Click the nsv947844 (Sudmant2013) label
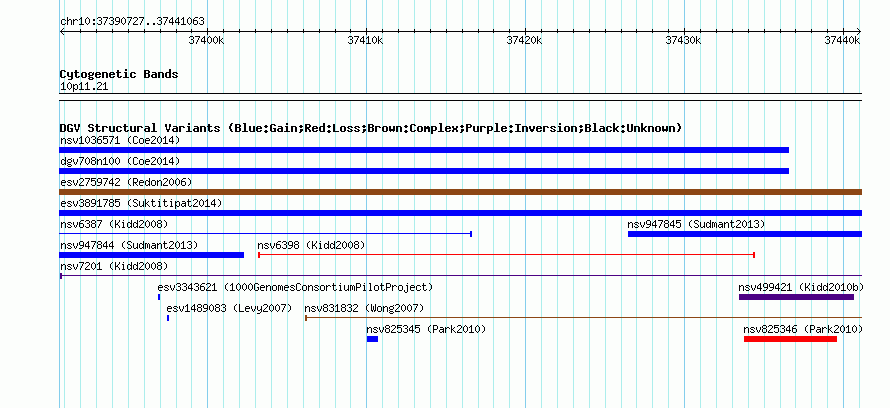Viewport: 890px width, 408px height. [x=129, y=245]
